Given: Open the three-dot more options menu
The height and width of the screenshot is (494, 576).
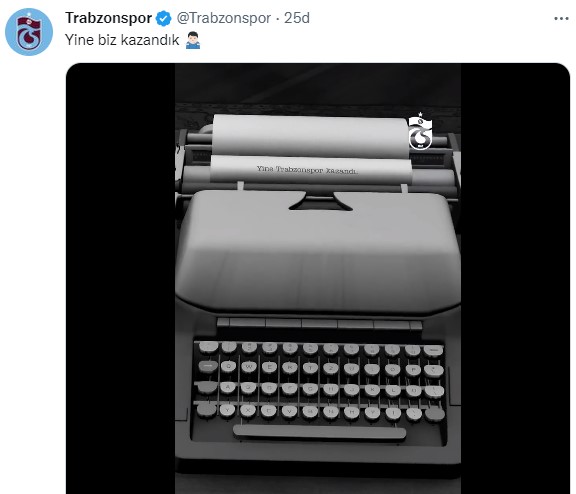Looking at the screenshot, I should pos(561,18).
